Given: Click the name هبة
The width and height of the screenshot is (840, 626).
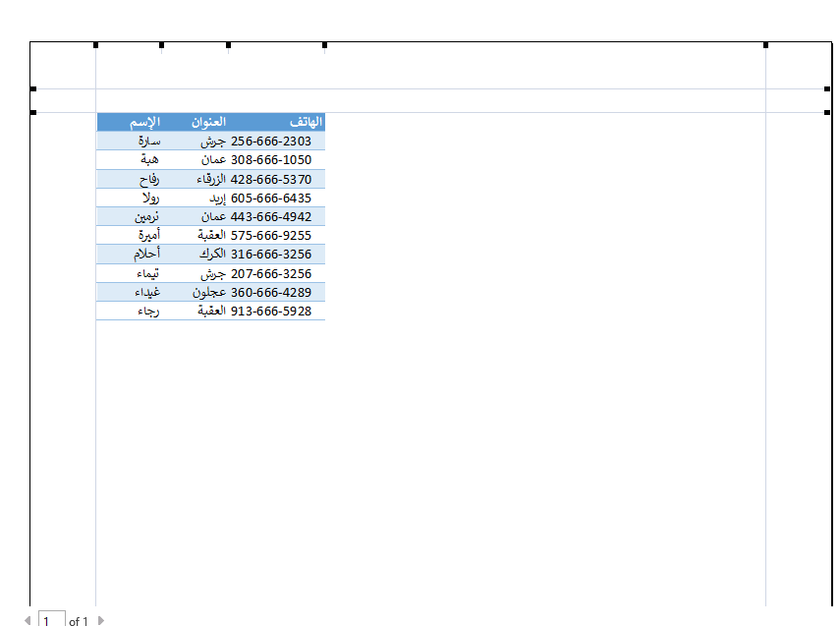Looking at the screenshot, I should coord(150,160).
